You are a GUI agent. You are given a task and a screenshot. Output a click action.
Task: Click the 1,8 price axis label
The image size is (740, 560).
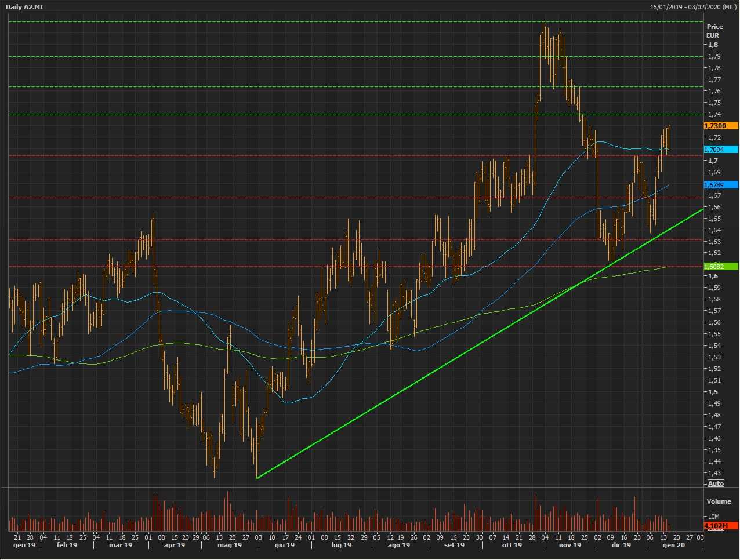click(x=713, y=45)
